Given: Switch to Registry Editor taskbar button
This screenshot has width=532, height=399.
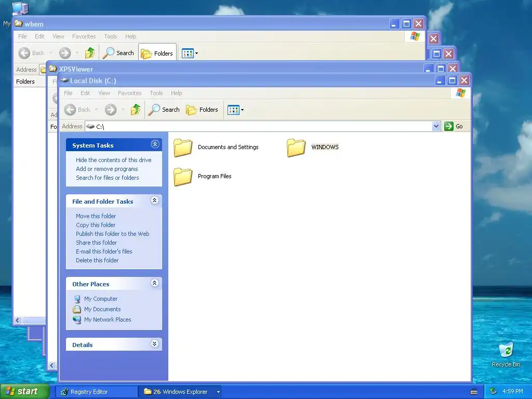Looking at the screenshot, I should (96, 392).
